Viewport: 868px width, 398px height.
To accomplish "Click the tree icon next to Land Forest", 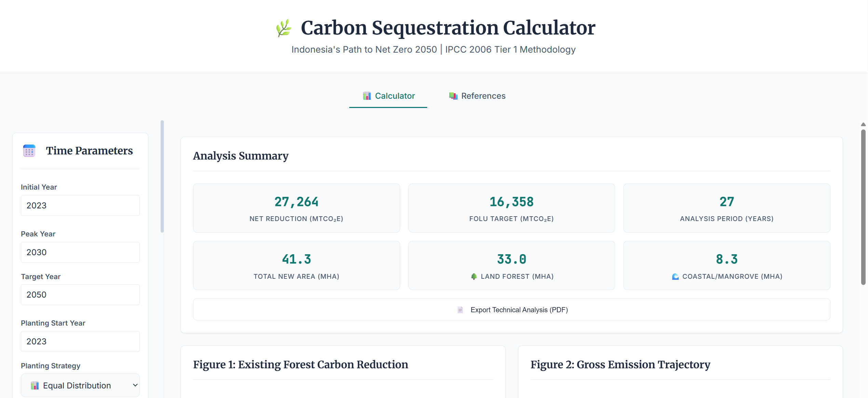I will [x=474, y=276].
